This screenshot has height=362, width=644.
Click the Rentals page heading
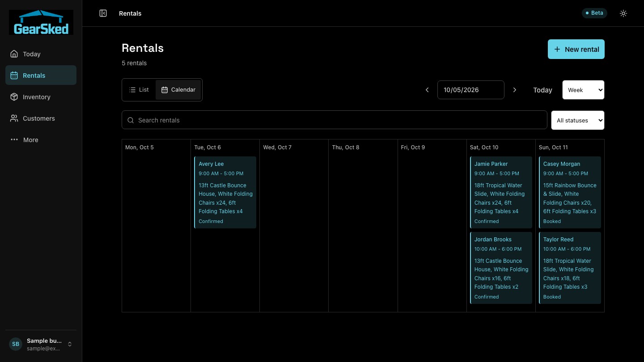pos(143,48)
